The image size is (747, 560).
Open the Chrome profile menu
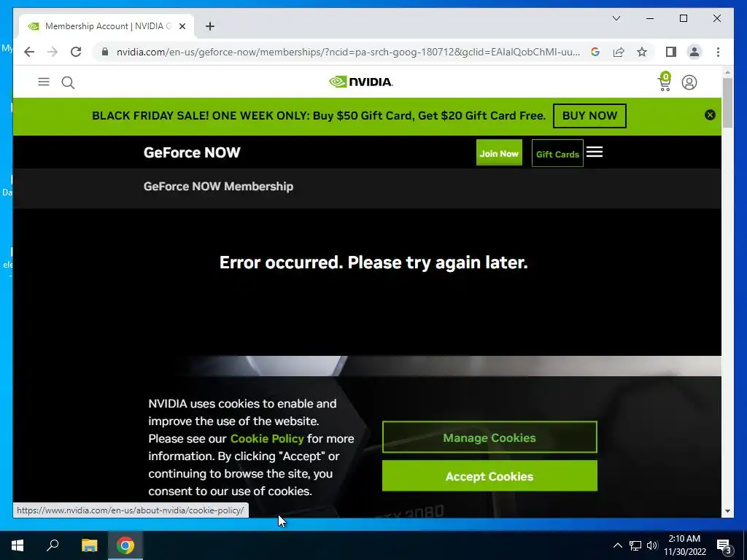pyautogui.click(x=694, y=52)
